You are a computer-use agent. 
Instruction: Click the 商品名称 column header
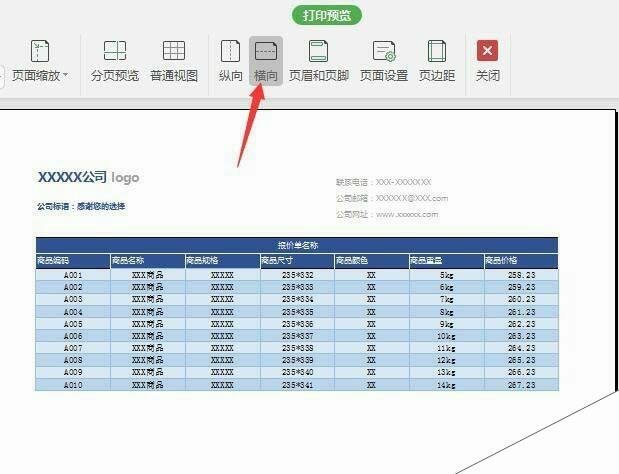pos(148,260)
